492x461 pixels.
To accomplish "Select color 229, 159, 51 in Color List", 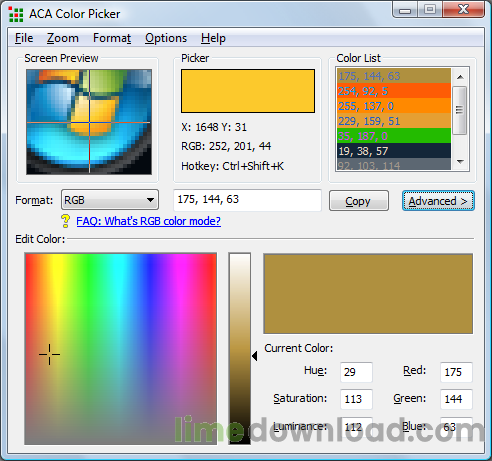I will (x=394, y=121).
